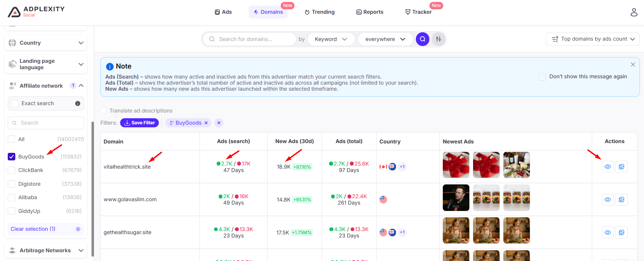Open advanced search filter sliders icon
Screen dimensions: 644x261
(x=438, y=39)
